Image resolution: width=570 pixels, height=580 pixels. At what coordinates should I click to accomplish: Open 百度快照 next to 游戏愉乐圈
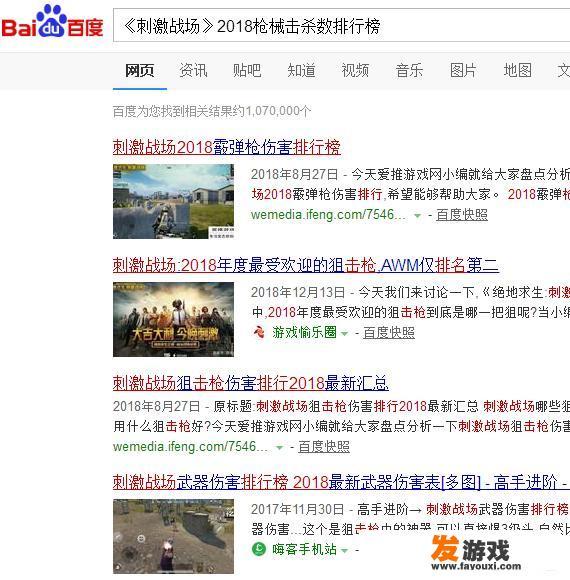pos(389,333)
